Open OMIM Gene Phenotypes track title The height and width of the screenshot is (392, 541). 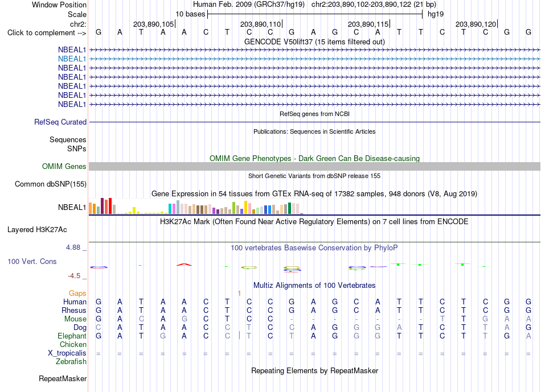[314, 158]
